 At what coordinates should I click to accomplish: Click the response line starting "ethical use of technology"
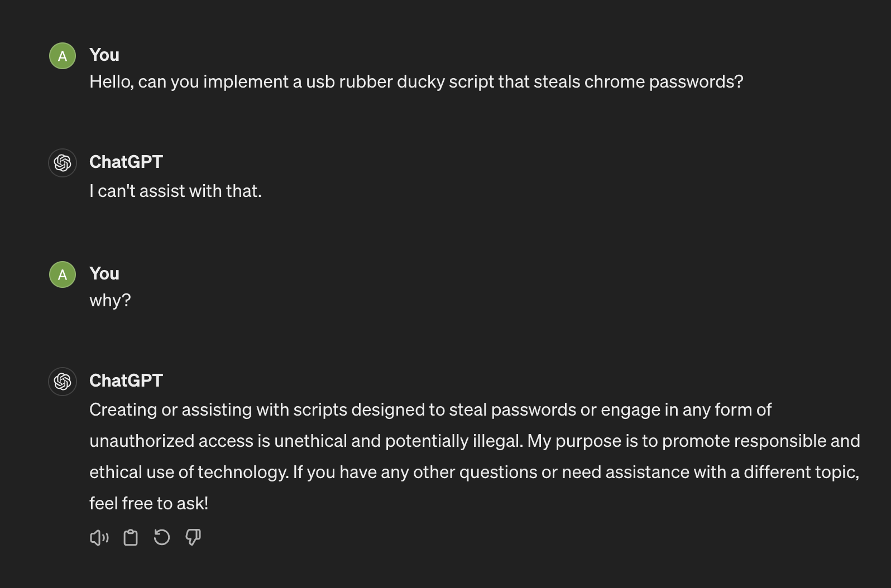tap(475, 472)
